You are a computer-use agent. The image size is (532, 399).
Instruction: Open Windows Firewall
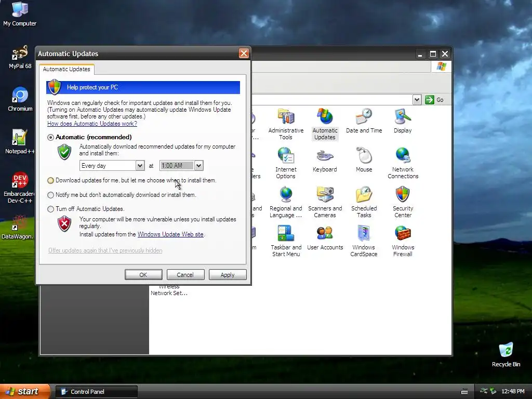(403, 241)
